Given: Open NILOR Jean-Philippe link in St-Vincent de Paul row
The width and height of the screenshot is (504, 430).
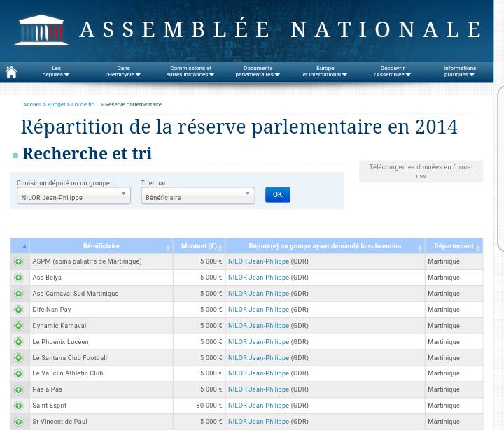Looking at the screenshot, I should tap(258, 422).
